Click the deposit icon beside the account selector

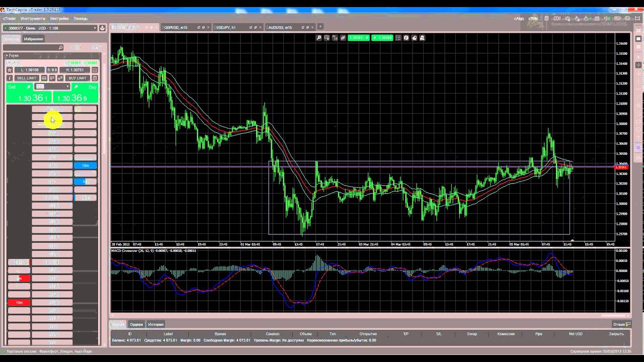(x=103, y=28)
